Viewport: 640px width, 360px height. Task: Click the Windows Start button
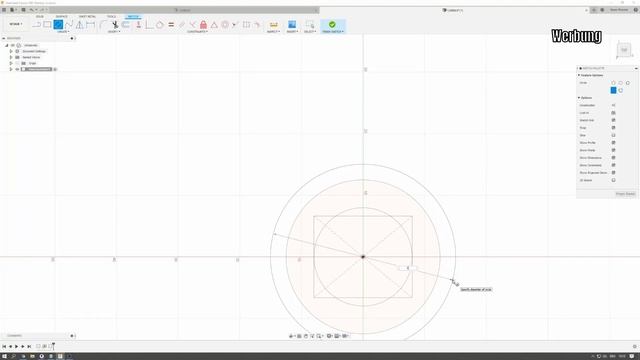click(x=4, y=356)
